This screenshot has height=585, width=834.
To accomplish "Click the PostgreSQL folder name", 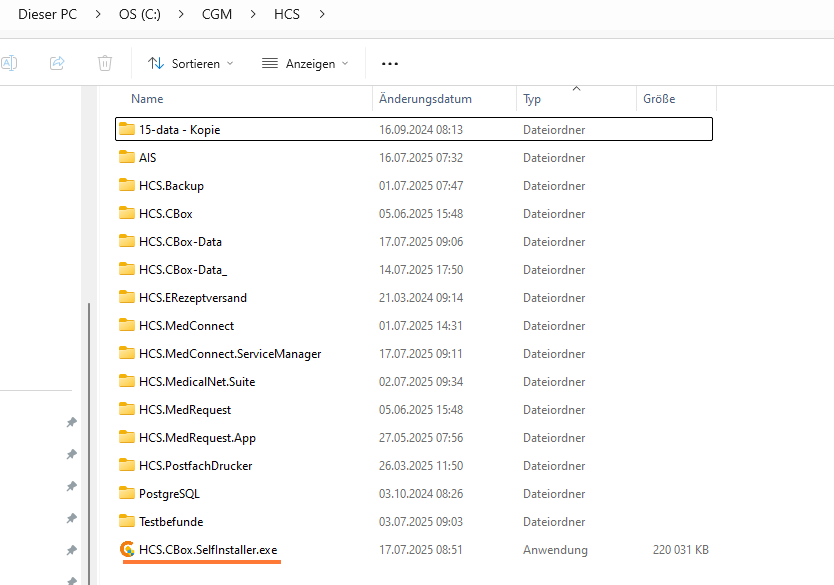I will click(x=169, y=494).
